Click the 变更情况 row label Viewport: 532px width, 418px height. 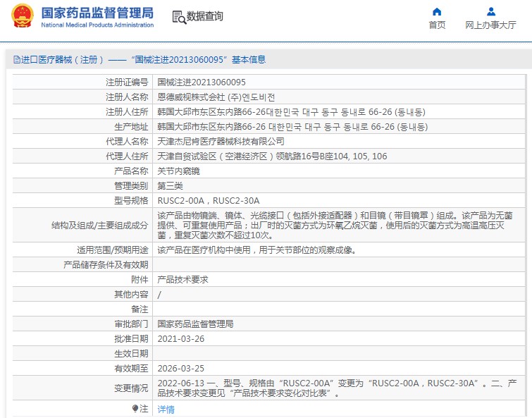(131, 388)
